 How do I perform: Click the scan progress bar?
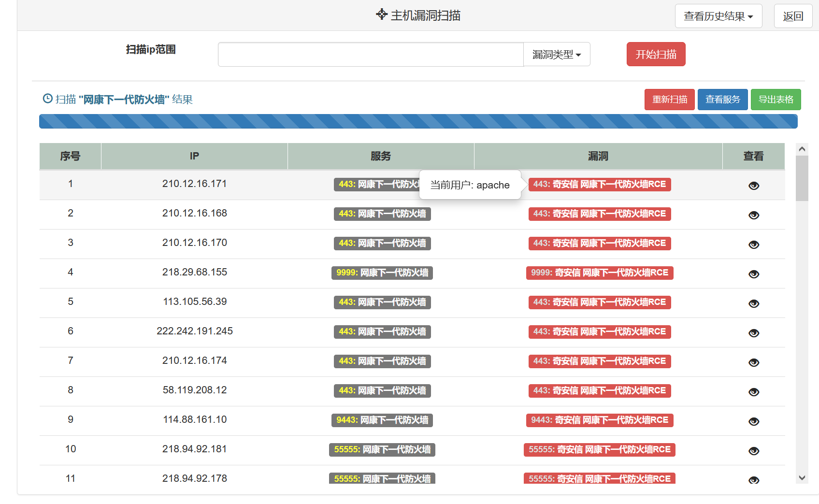pyautogui.click(x=418, y=121)
